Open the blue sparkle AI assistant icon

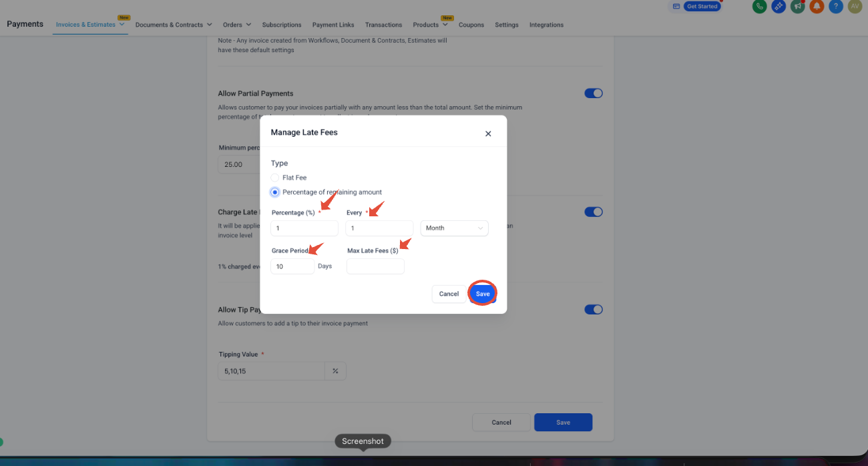778,6
